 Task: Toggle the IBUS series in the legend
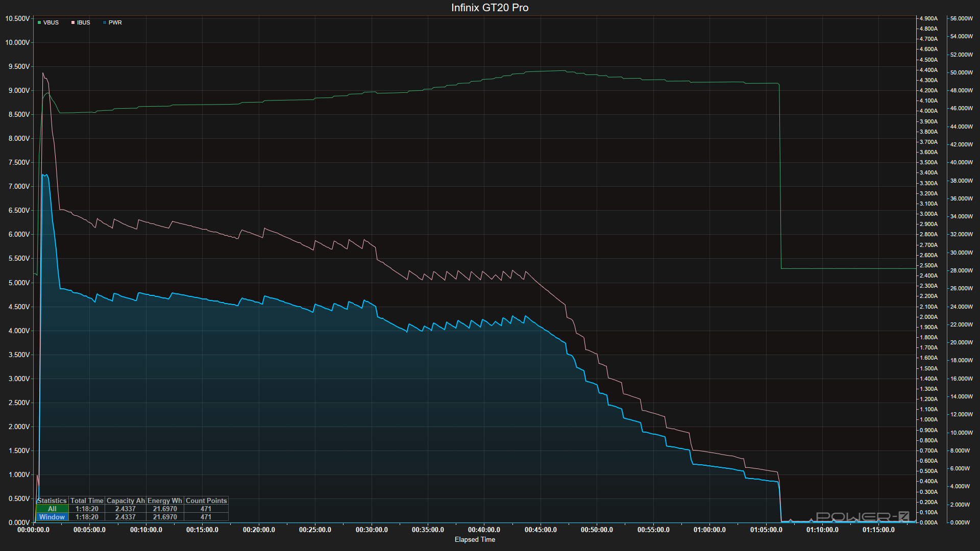(83, 22)
